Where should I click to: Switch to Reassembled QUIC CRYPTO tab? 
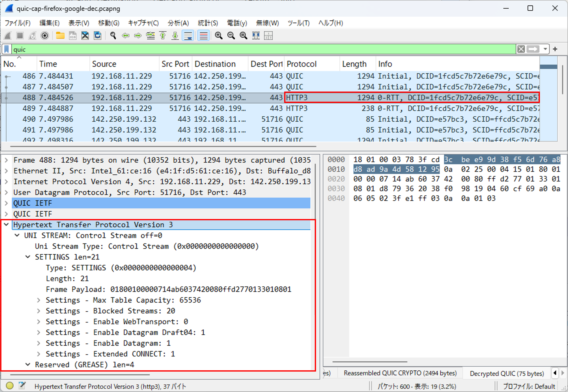tap(400, 373)
